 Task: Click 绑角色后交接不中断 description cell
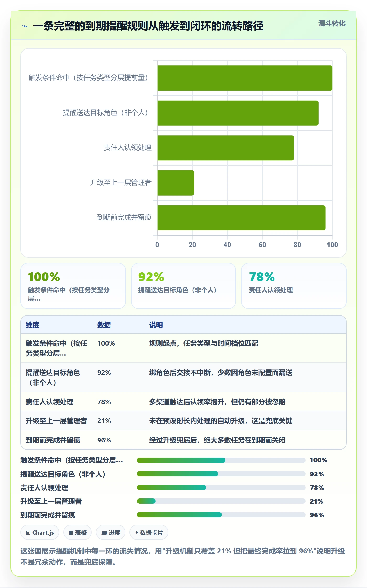(x=221, y=373)
